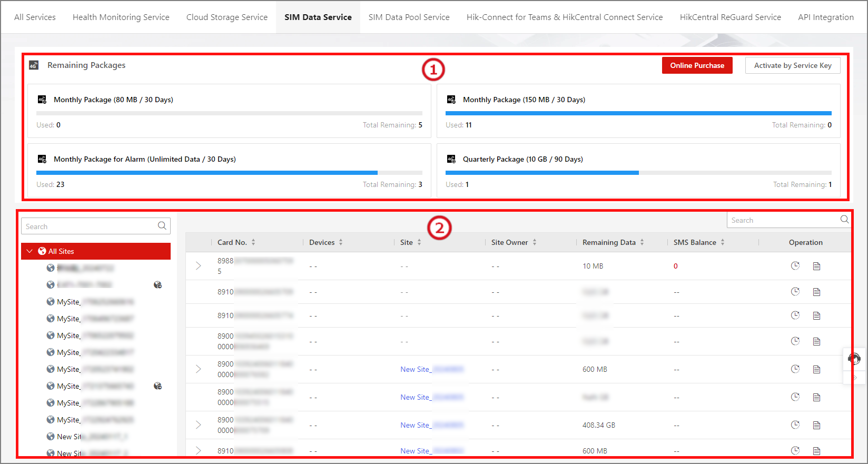
Task: Collapse the All Sites tree node
Action: click(x=29, y=251)
